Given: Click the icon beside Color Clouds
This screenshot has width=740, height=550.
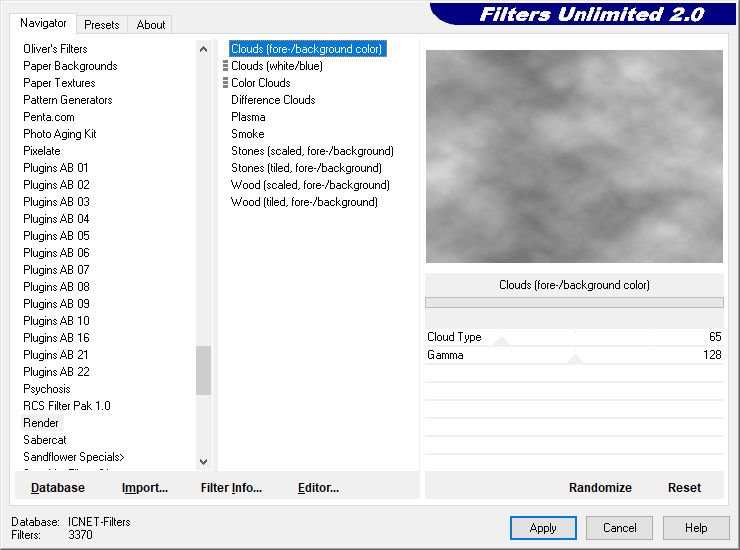Looking at the screenshot, I should coord(225,83).
